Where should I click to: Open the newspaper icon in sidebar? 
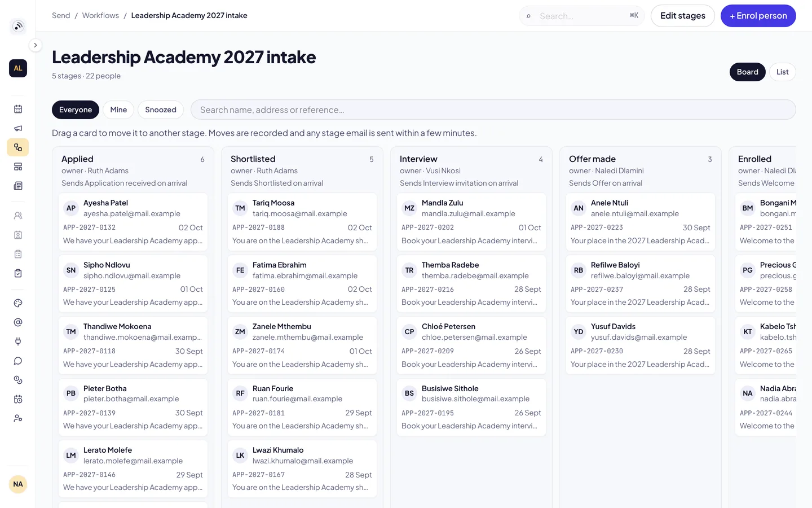[18, 186]
